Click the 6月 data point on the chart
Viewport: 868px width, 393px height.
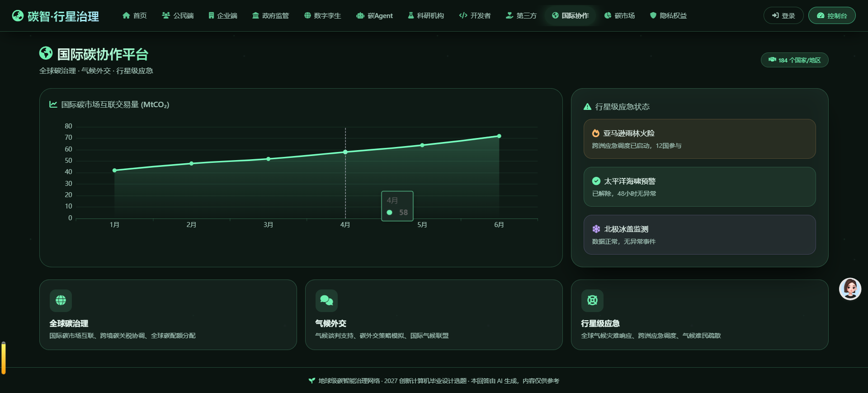point(499,136)
